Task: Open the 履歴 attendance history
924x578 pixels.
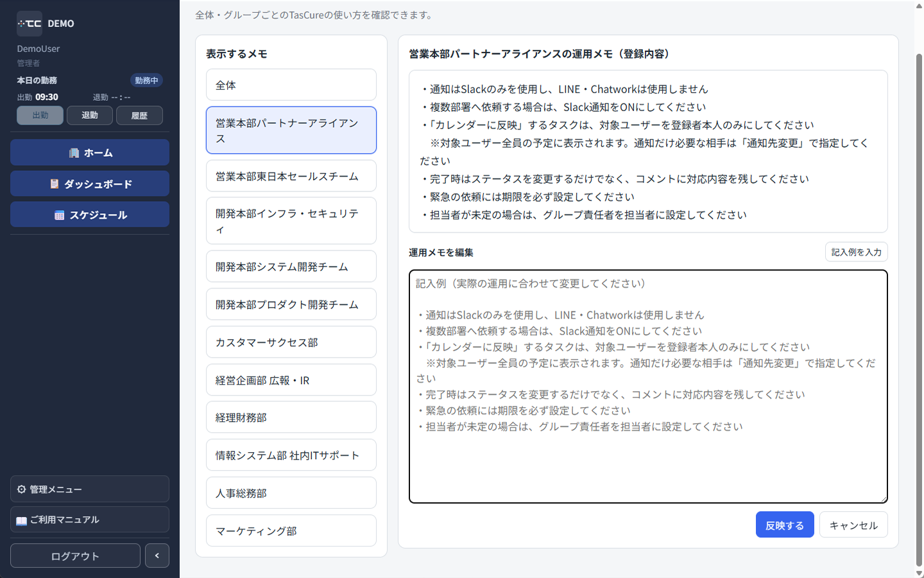Action: click(x=139, y=116)
